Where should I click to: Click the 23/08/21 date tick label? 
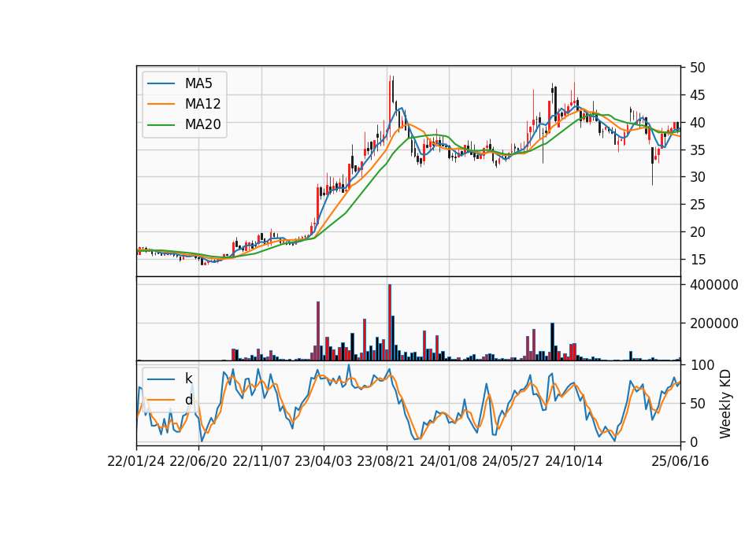point(386,461)
